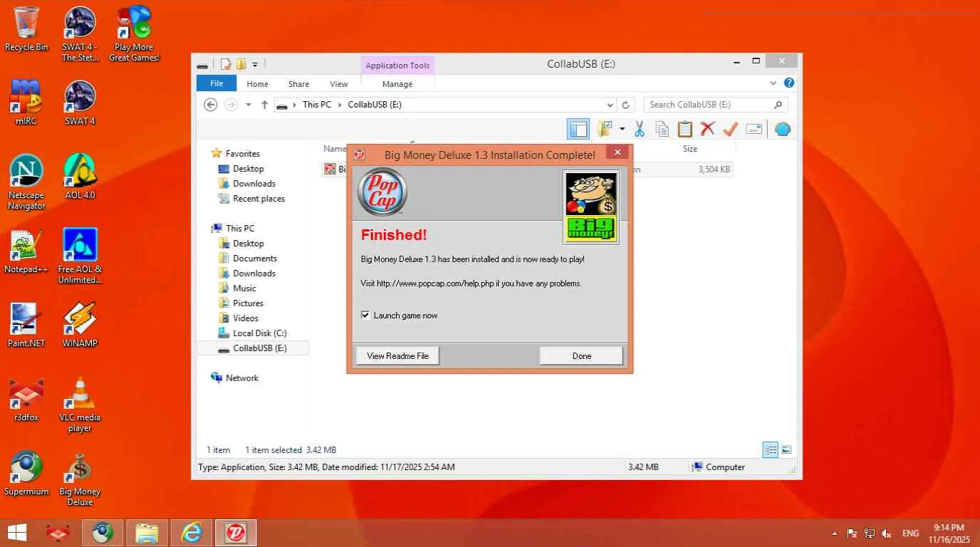Image resolution: width=980 pixels, height=547 pixels.
Task: Open the Recycle Bin desktop icon
Action: 26,28
